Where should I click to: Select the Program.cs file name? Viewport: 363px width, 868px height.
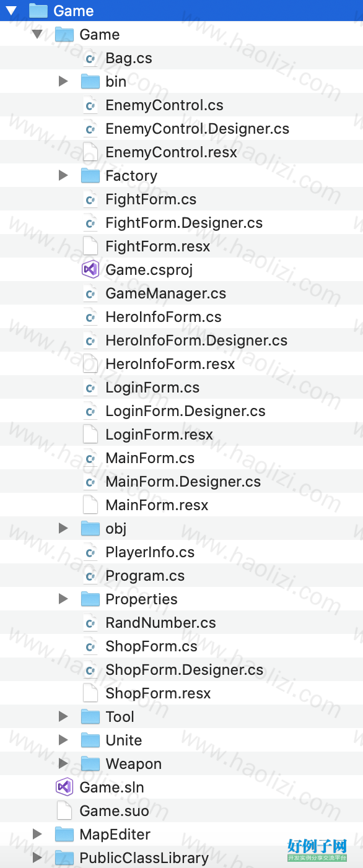(145, 576)
